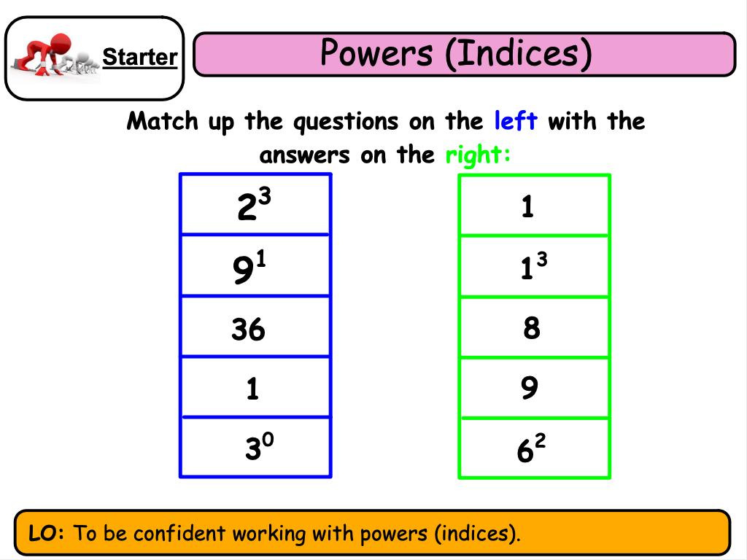Choose the 36 box in the blue column
747x560 pixels.
point(255,328)
